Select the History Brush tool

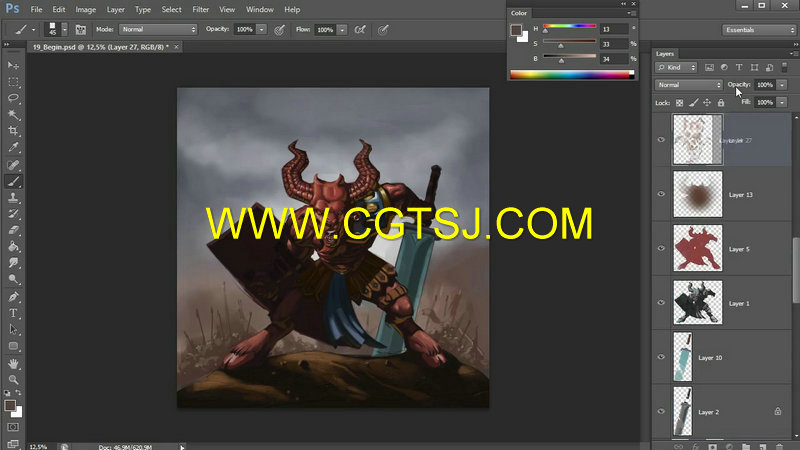click(13, 214)
